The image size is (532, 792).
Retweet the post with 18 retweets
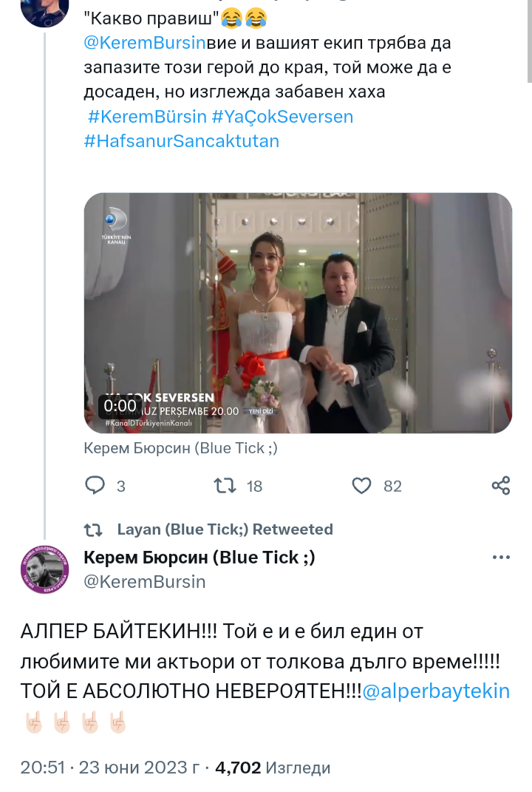(x=225, y=485)
